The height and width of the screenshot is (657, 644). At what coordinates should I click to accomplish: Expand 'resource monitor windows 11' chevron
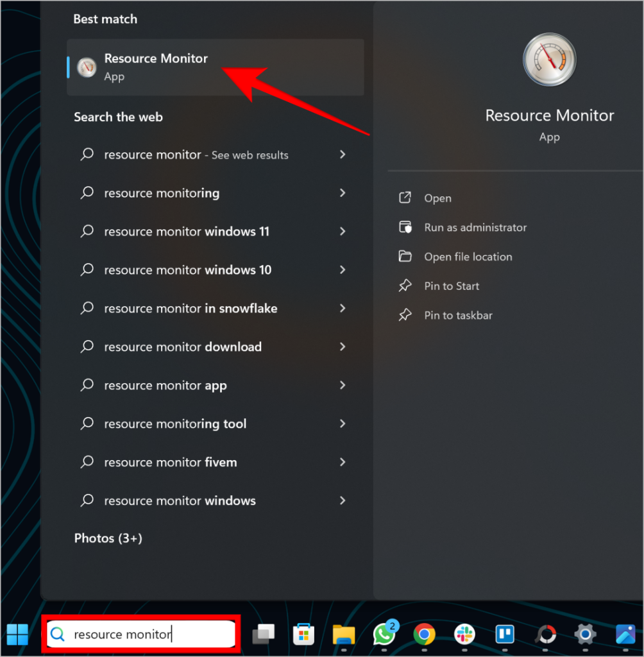pos(343,231)
